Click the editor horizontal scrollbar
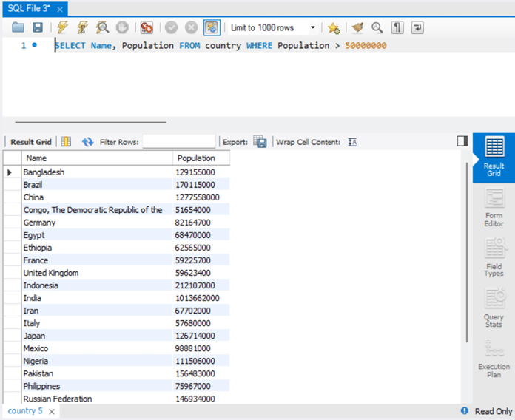This screenshot has width=515, height=420. pyautogui.click(x=91, y=123)
